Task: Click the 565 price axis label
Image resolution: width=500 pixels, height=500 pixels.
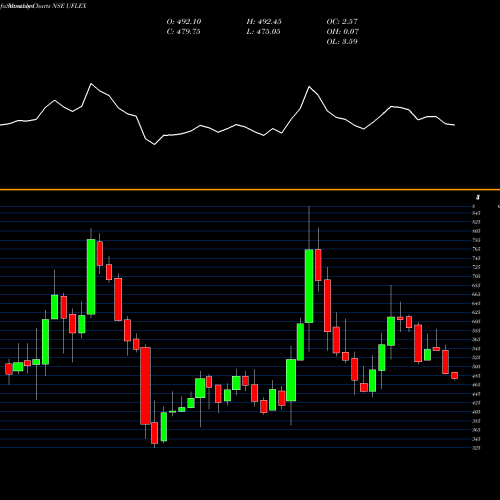Action: [x=476, y=339]
